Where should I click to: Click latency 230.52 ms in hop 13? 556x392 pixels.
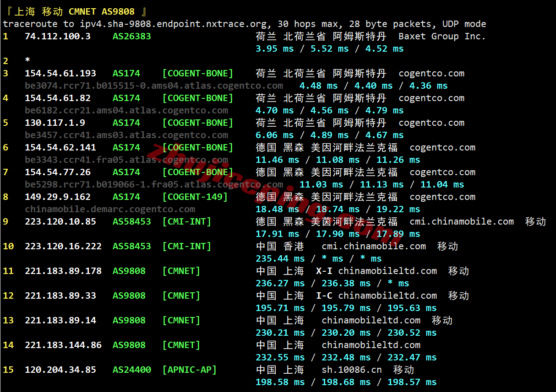click(412, 333)
